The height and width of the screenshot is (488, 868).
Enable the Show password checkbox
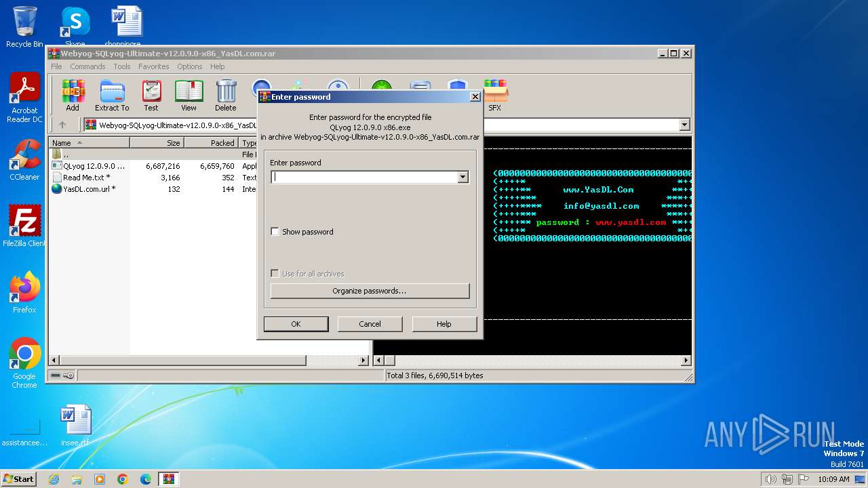click(x=275, y=232)
